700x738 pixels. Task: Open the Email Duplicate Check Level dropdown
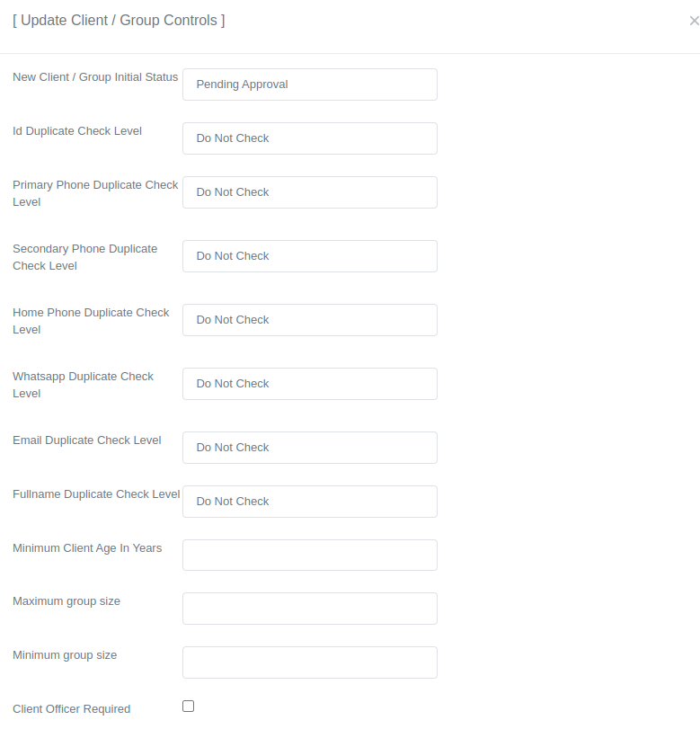click(x=309, y=447)
